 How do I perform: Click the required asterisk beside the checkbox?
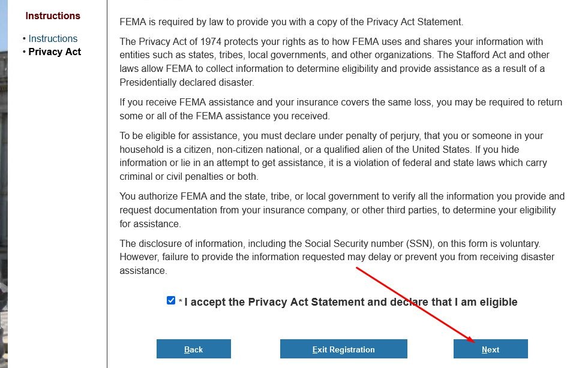180,303
